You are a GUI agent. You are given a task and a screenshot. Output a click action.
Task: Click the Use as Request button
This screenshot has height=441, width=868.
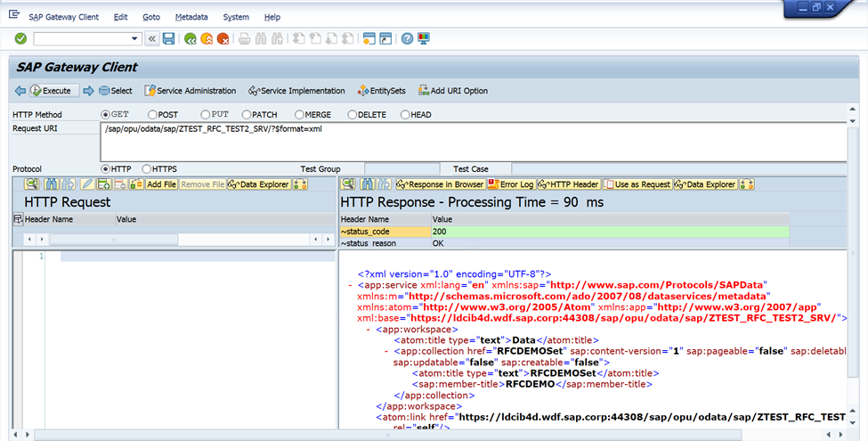pos(637,184)
